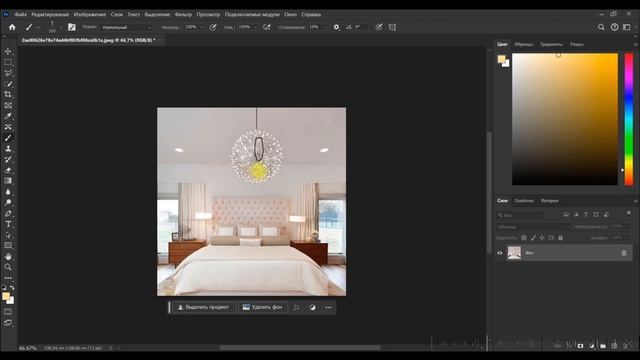This screenshot has height=360, width=640.
Task: Create a new layer from the Layers panel
Action: click(x=614, y=346)
